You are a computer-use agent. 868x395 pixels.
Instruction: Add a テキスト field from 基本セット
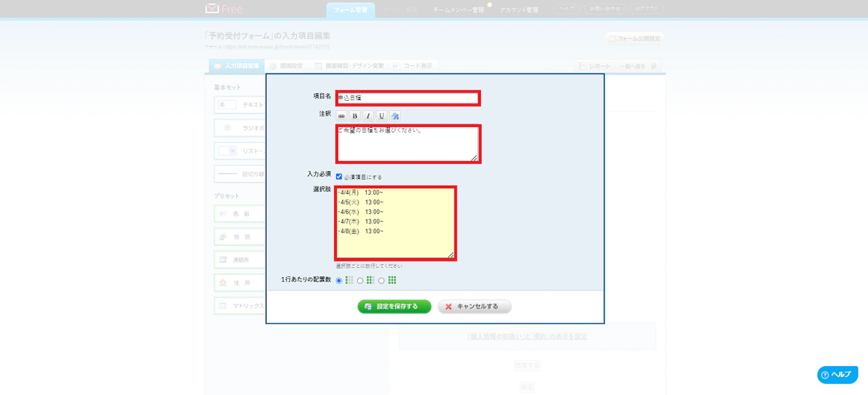pyautogui.click(x=240, y=105)
